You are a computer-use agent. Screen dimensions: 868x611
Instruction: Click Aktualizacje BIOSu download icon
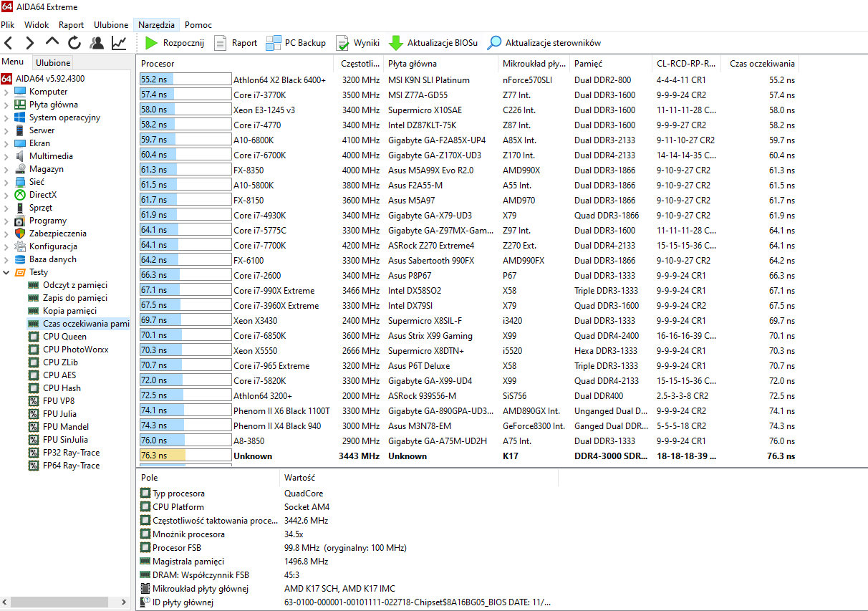pos(396,43)
